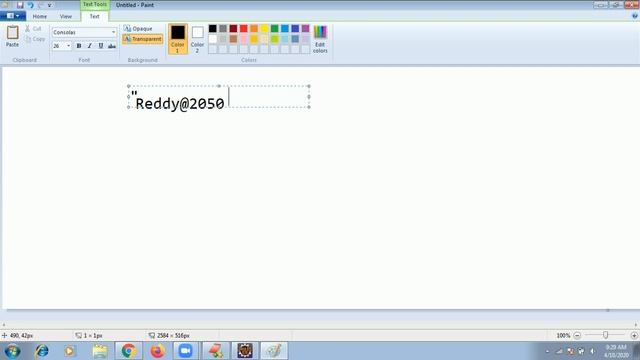This screenshot has height=360, width=640.
Task: Pick the green color swatch
Action: pos(275,28)
